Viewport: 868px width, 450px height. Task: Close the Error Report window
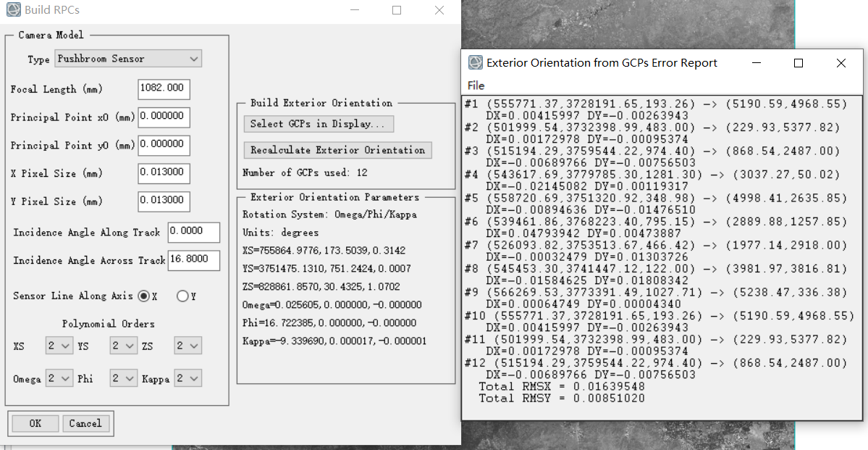[x=841, y=63]
